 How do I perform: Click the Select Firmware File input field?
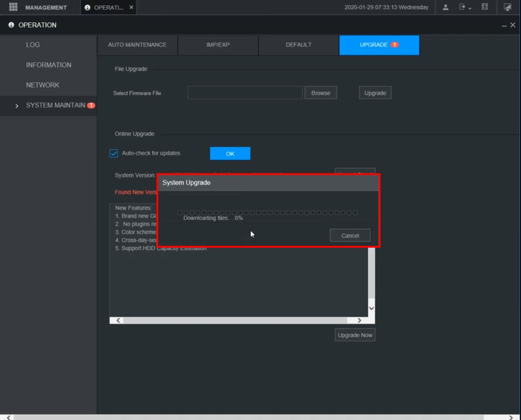pyautogui.click(x=245, y=93)
